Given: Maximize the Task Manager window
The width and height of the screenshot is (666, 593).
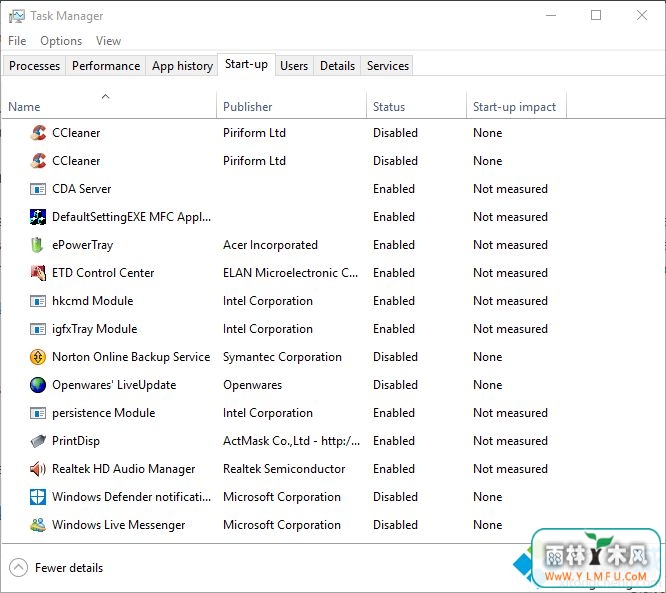Looking at the screenshot, I should point(596,15).
